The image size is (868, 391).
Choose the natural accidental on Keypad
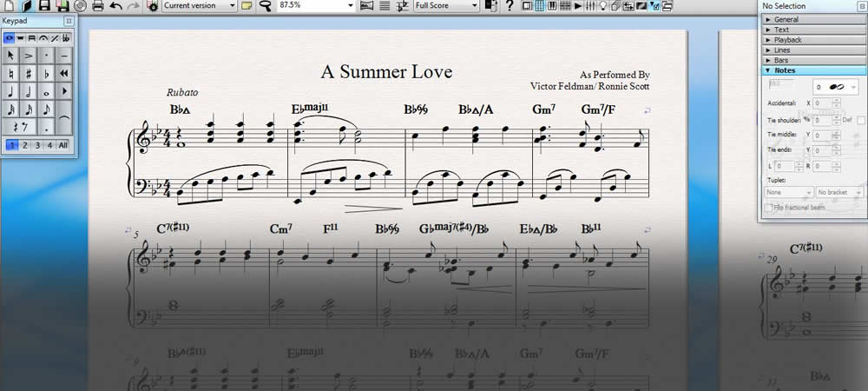coord(11,74)
